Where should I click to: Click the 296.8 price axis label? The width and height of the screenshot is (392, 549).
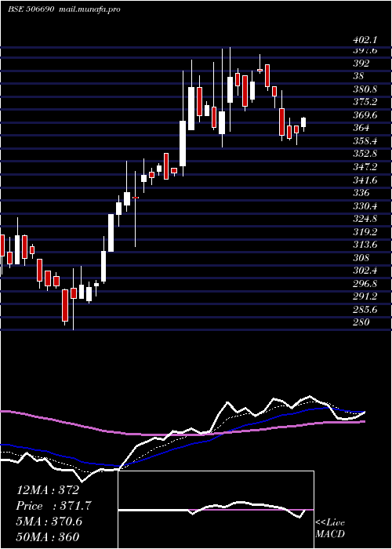click(x=365, y=284)
